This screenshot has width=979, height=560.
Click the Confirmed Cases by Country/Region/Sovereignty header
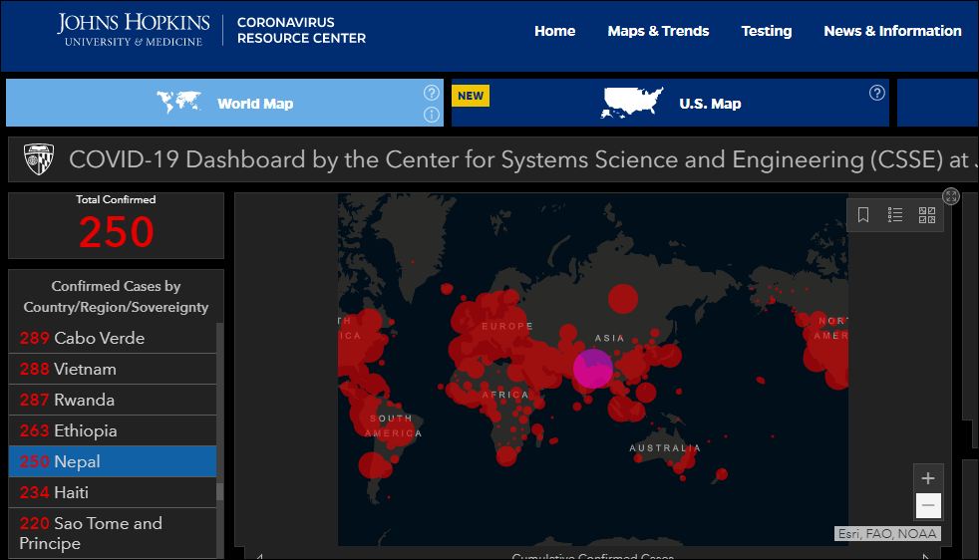pyautogui.click(x=116, y=297)
